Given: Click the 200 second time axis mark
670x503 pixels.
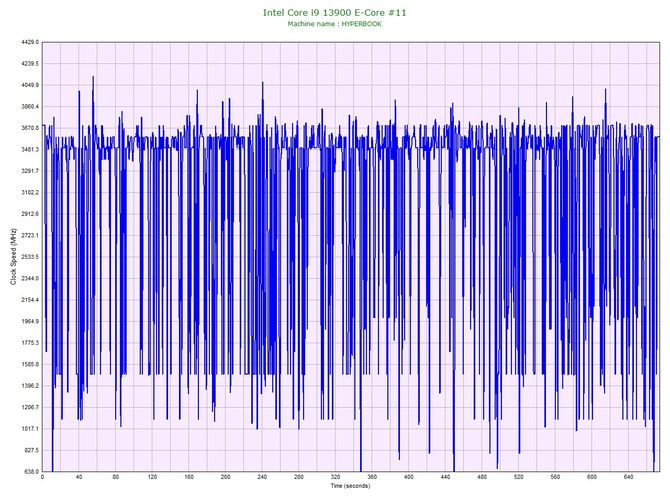Looking at the screenshot, I should tap(225, 478).
